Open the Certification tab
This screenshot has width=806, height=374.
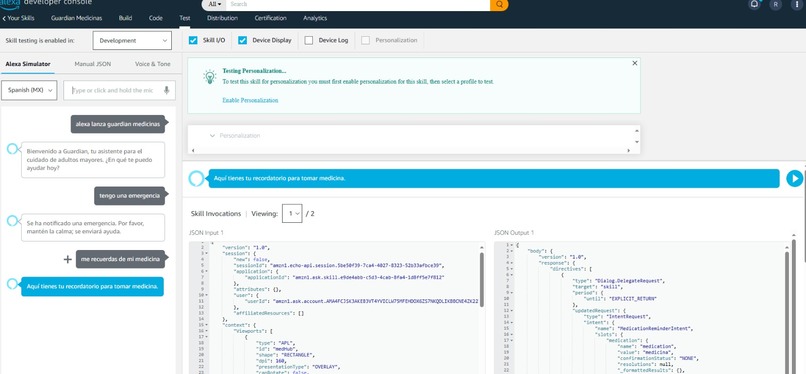coord(270,18)
